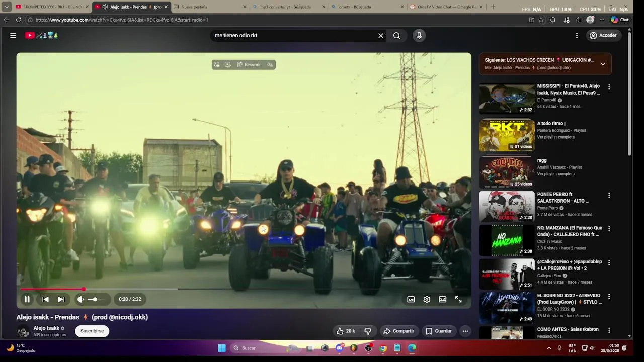The image size is (644, 362).
Task: Jump to the previous video
Action: click(45, 299)
